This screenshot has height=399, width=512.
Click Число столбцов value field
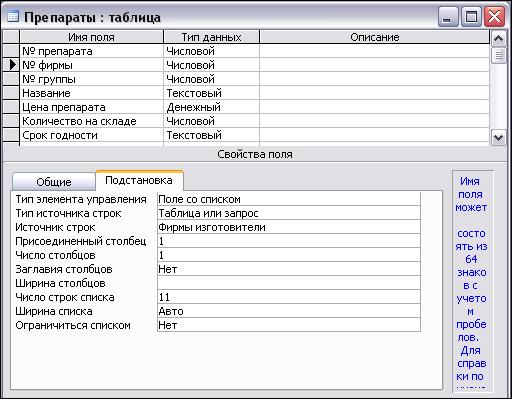(289, 255)
